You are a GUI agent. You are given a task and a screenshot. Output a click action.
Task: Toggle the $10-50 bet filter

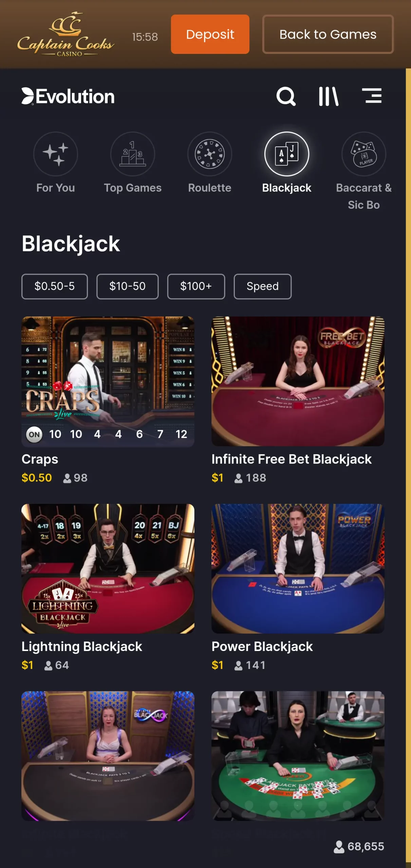pyautogui.click(x=128, y=287)
